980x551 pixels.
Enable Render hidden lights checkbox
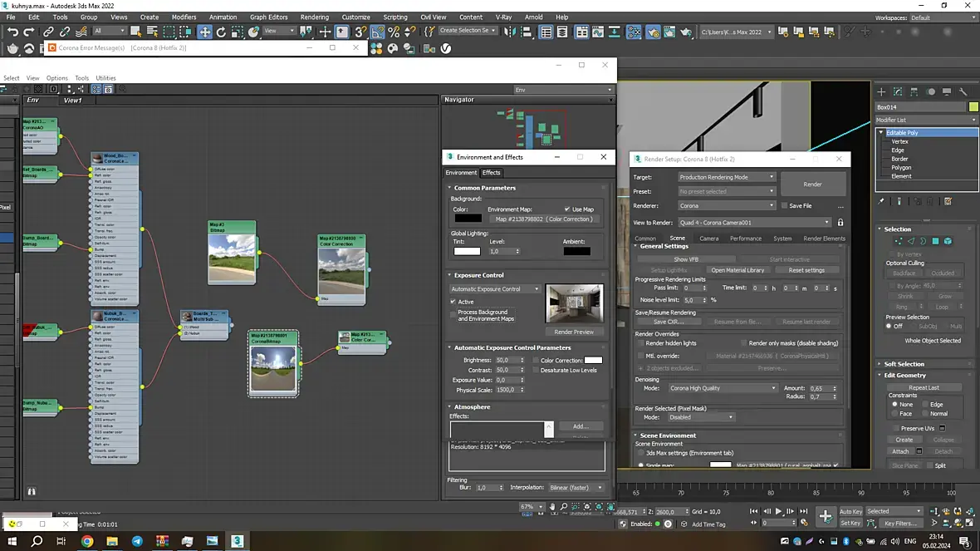click(640, 343)
